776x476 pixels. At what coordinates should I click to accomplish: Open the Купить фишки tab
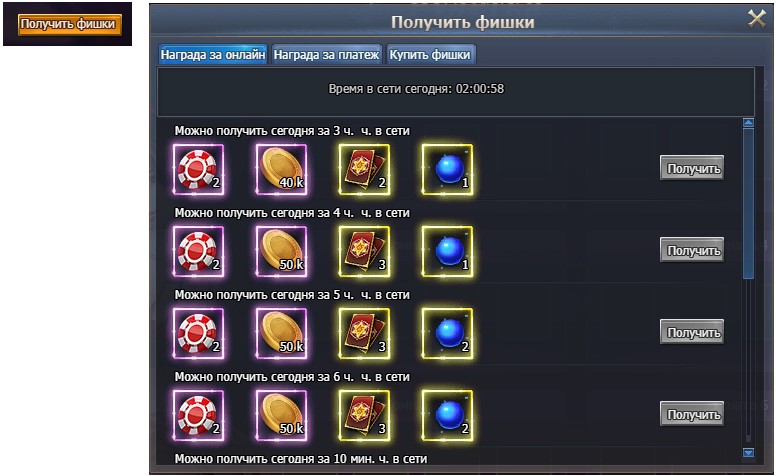430,54
